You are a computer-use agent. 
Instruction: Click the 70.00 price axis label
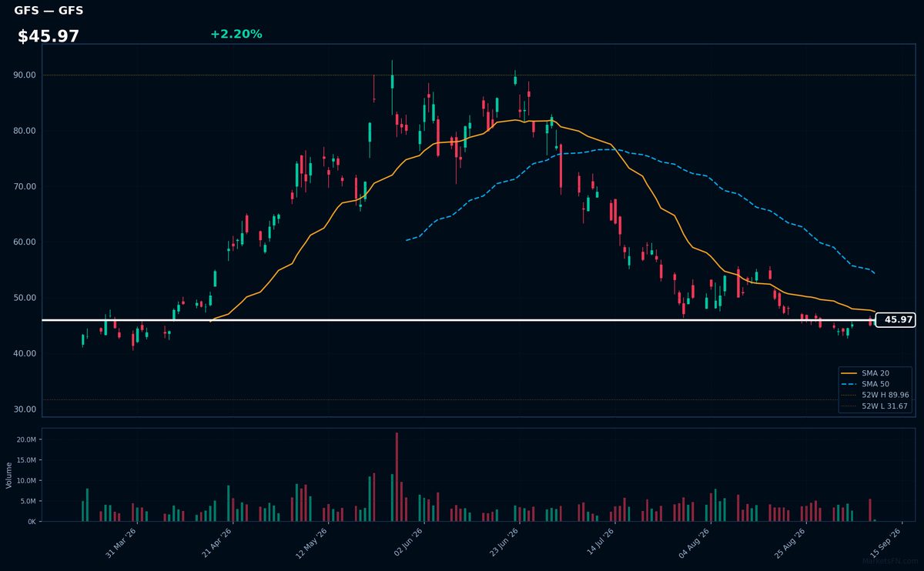point(25,187)
